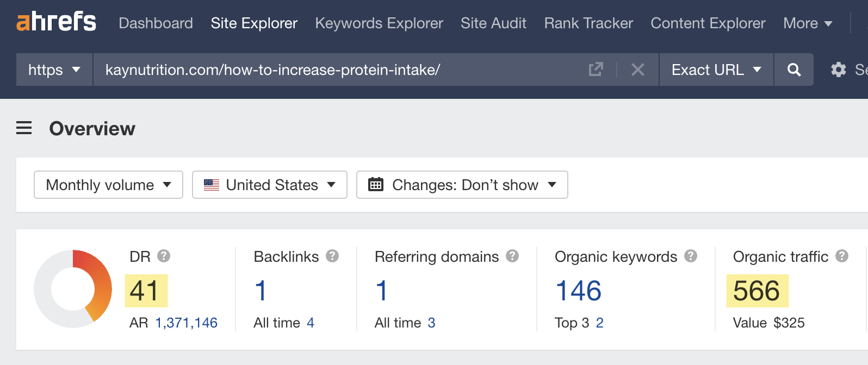Go to Keywords Explorer

(379, 23)
